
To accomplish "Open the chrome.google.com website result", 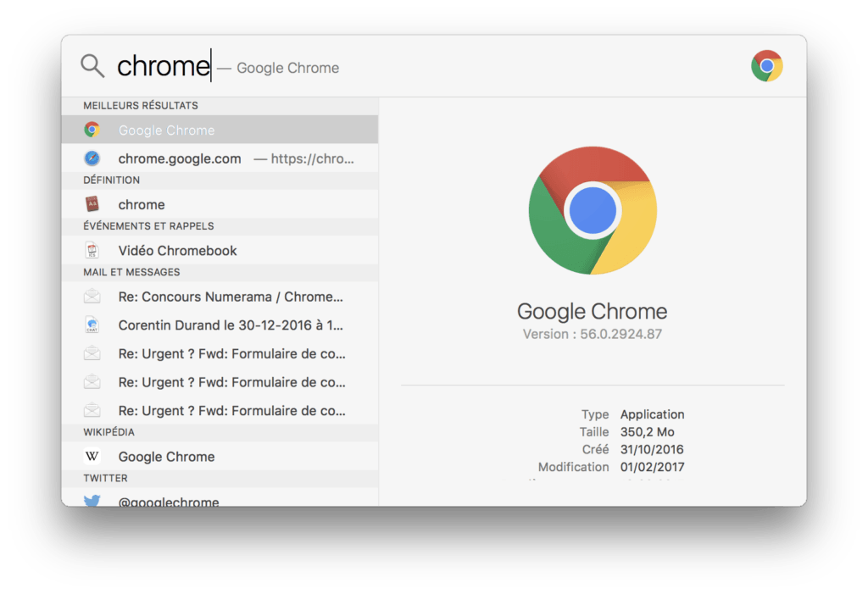I will 220,158.
